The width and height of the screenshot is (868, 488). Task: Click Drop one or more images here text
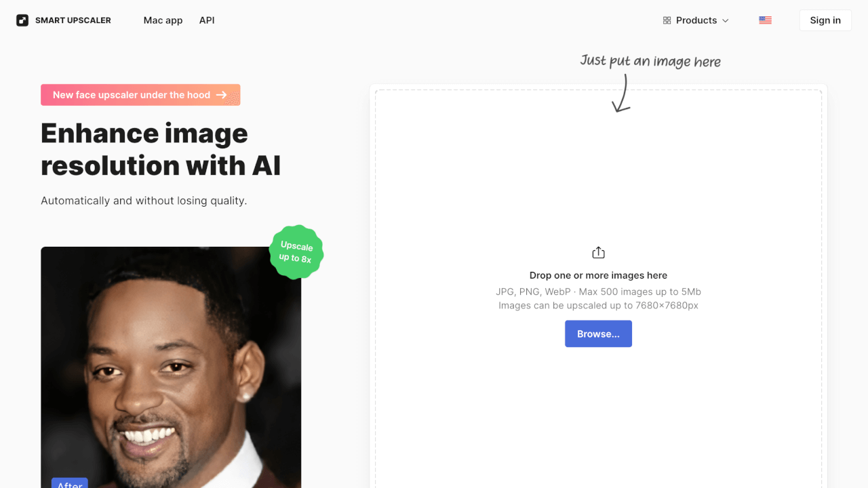598,275
